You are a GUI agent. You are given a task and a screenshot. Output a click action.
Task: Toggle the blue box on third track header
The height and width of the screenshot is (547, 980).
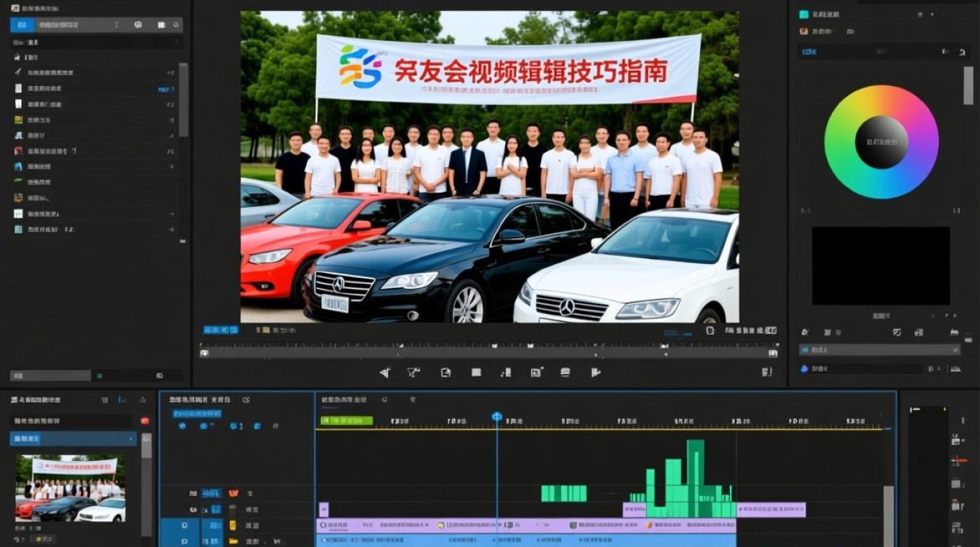click(214, 525)
